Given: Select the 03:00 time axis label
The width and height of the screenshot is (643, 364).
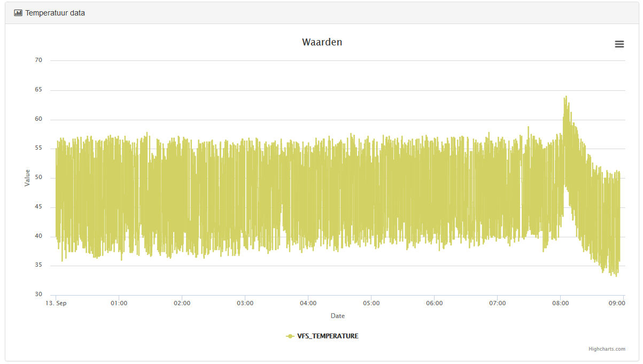Looking at the screenshot, I should 245,303.
